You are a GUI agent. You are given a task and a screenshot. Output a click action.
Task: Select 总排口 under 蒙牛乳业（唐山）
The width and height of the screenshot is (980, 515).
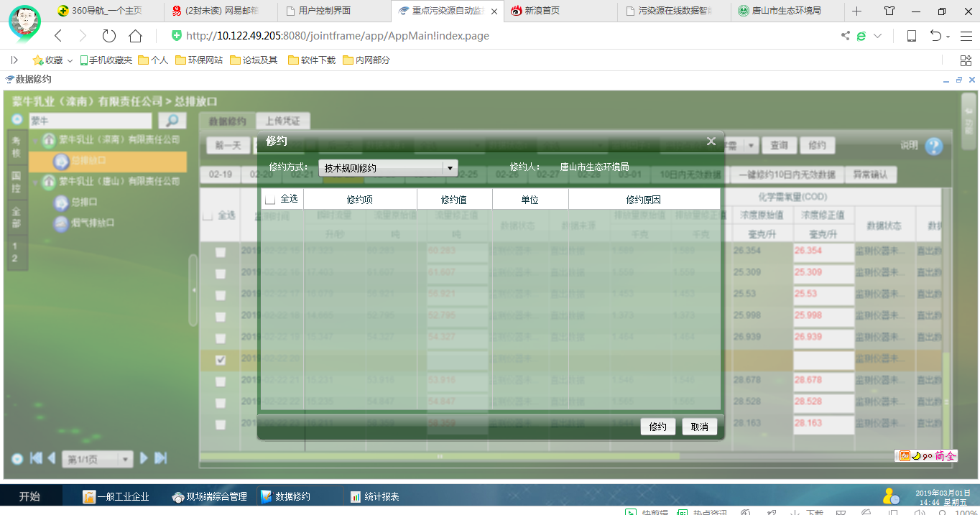pos(84,203)
